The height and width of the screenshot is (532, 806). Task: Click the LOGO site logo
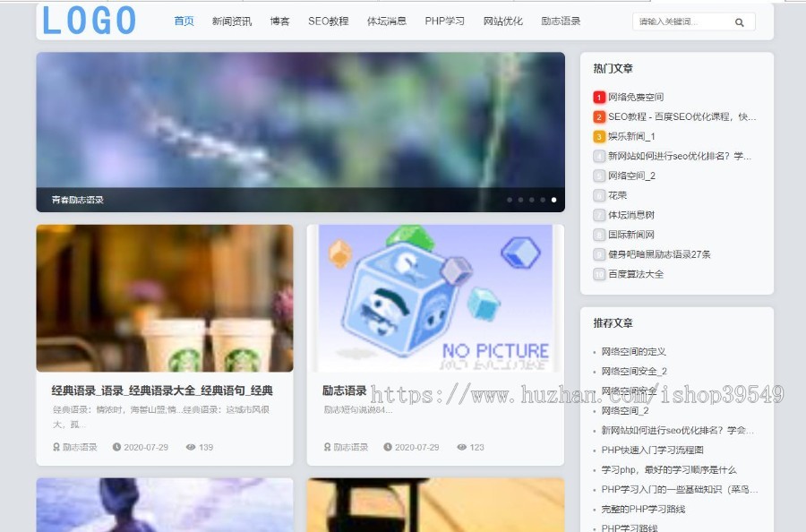click(x=89, y=21)
